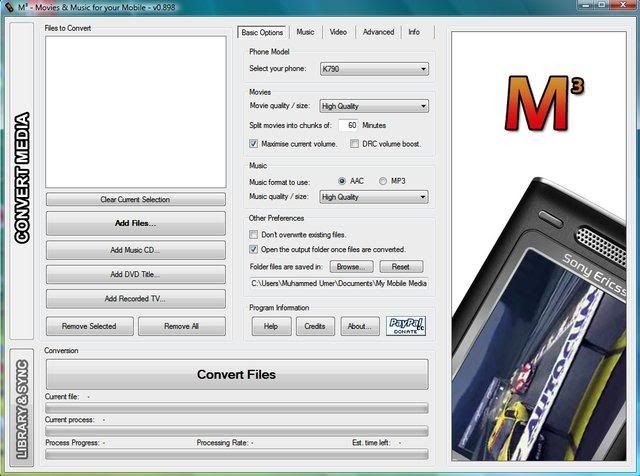Click Add DVD Title... button
This screenshot has width=640, height=476.
click(x=136, y=274)
